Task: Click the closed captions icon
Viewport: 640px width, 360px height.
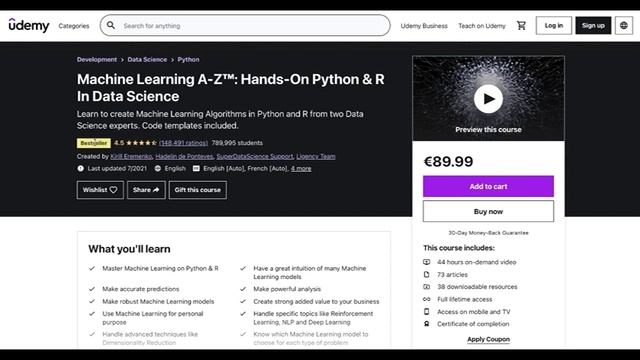Action: [196, 168]
